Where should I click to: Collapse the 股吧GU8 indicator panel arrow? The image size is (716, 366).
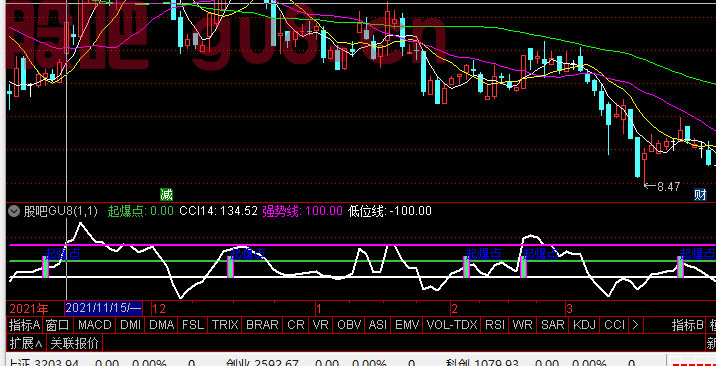click(15, 211)
